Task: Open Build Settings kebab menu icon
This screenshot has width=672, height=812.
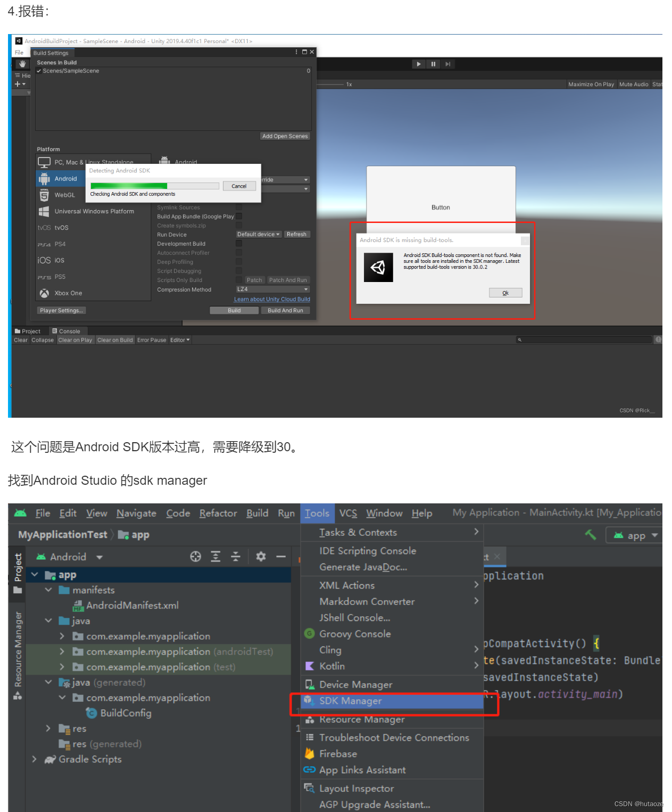Action: tap(296, 52)
